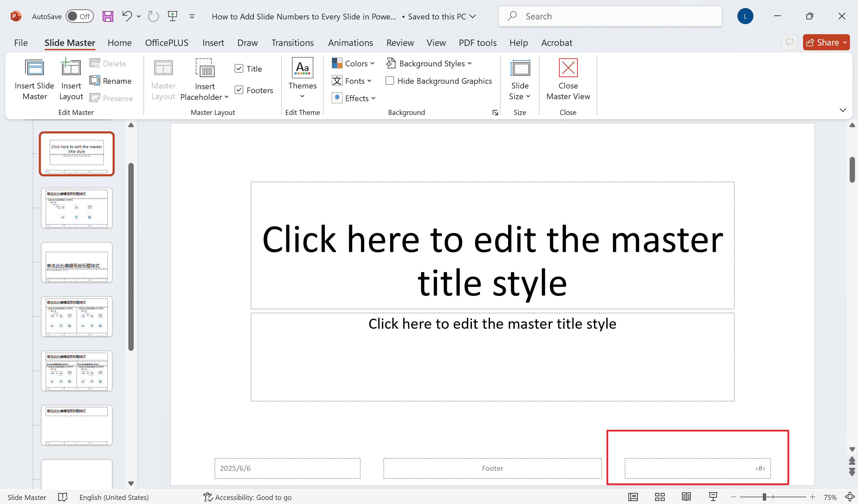Image resolution: width=858 pixels, height=504 pixels.
Task: Click the zoom out minus button
Action: pos(733,497)
